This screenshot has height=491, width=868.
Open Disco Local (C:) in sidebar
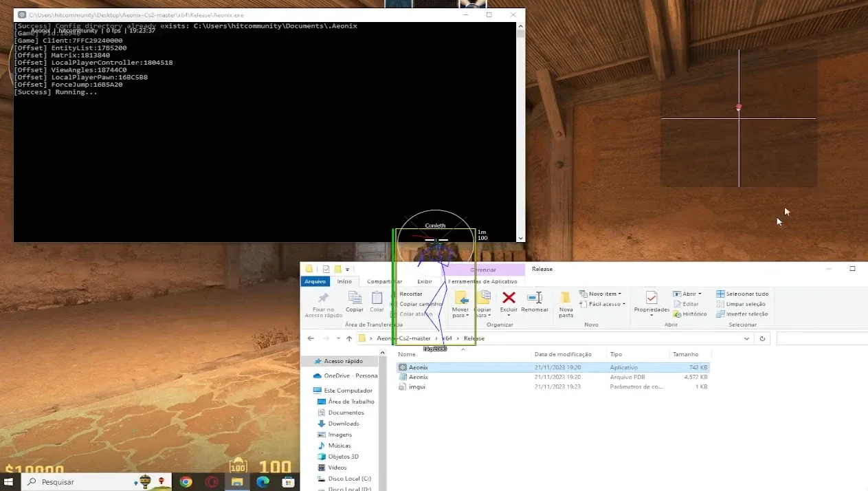tap(344, 479)
